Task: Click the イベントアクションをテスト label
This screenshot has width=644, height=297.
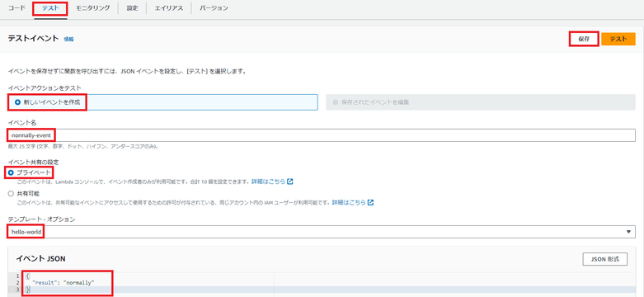Action: coord(45,87)
